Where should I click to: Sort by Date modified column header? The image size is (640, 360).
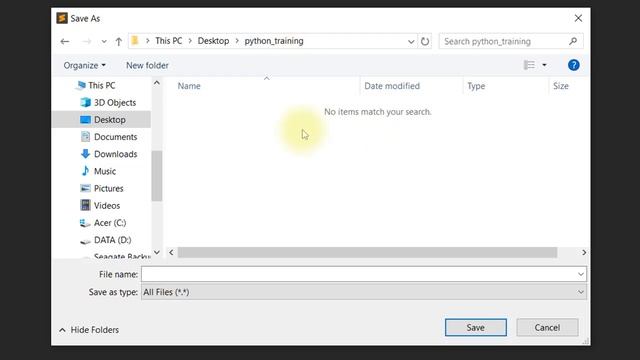[392, 86]
